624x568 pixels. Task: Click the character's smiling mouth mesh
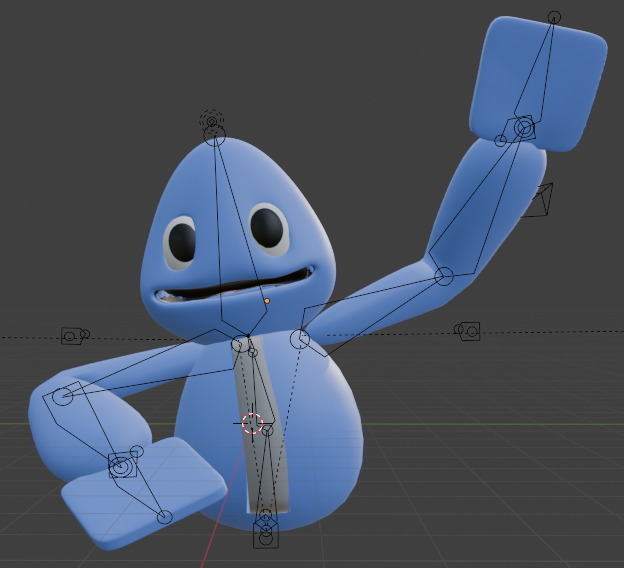pyautogui.click(x=233, y=287)
